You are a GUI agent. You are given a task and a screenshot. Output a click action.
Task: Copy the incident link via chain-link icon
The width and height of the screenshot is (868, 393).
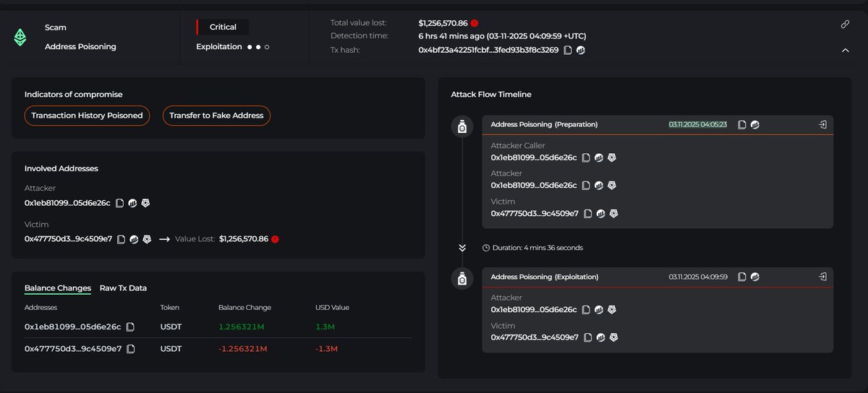click(844, 24)
